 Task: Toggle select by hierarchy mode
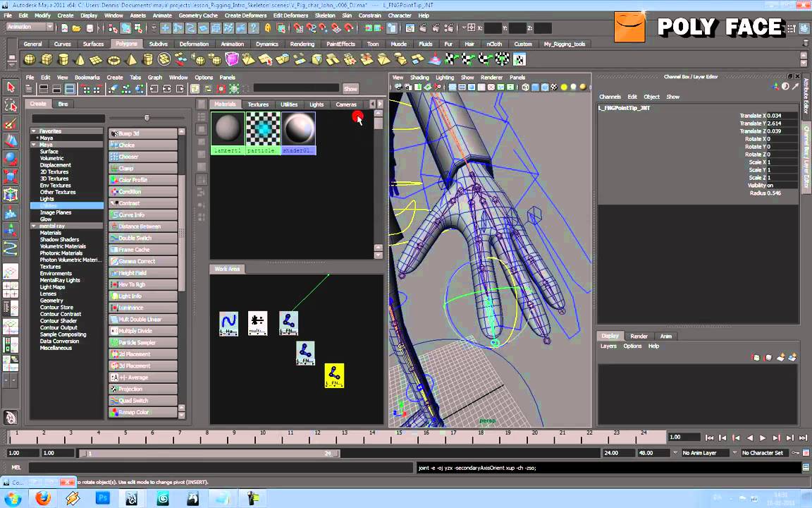pyautogui.click(x=113, y=28)
